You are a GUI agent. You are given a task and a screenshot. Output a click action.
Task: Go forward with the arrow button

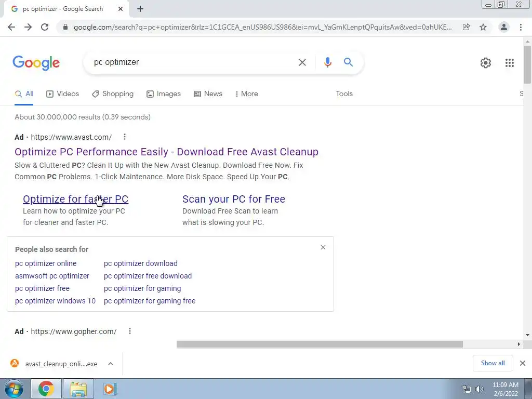(x=28, y=27)
